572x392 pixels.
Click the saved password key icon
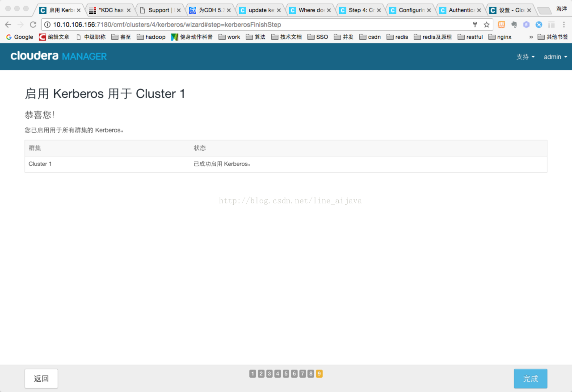475,25
